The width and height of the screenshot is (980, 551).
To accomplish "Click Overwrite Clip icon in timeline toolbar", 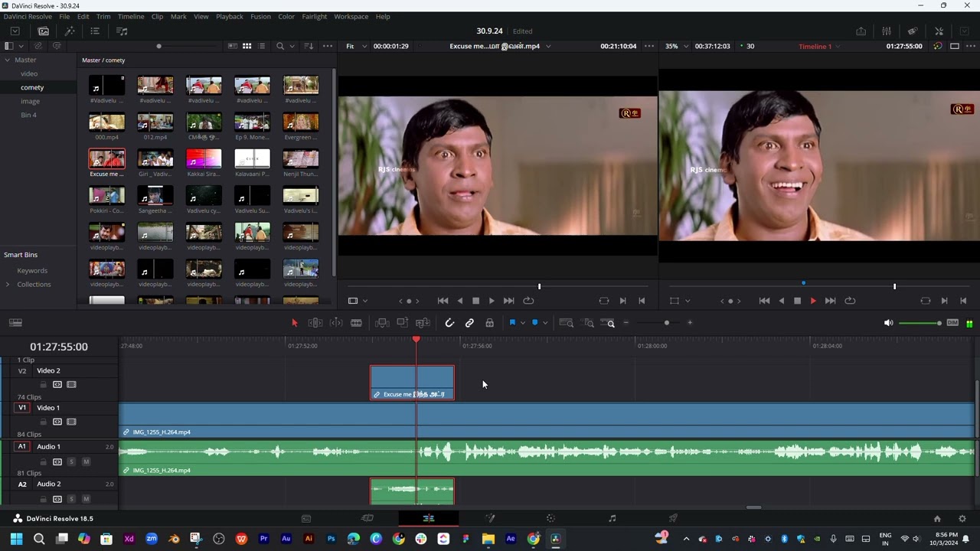I will [x=402, y=323].
